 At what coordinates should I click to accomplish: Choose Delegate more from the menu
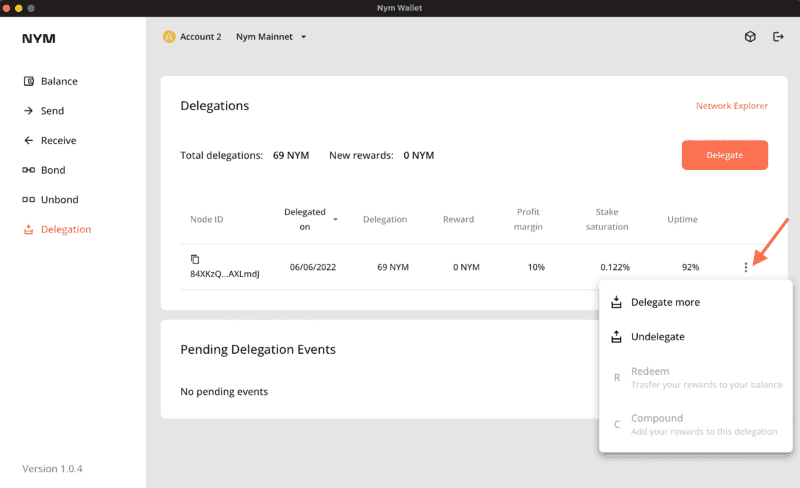665,302
